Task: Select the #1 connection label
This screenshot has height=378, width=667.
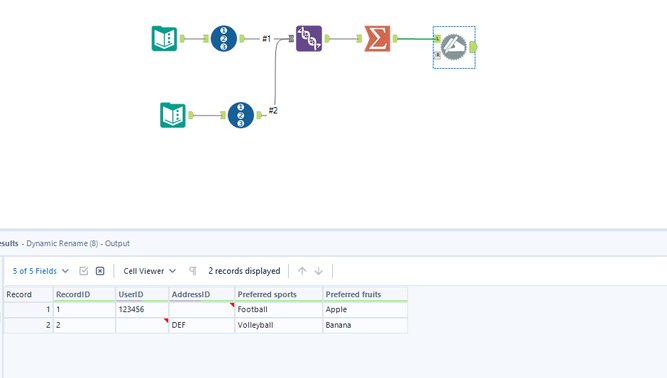Action: [x=267, y=39]
